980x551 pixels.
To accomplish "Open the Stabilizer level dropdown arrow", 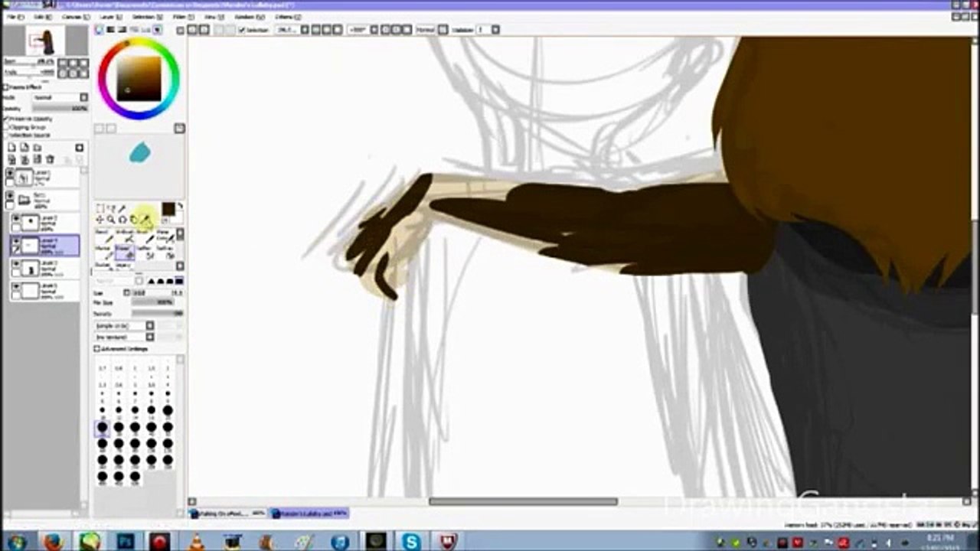I will [x=496, y=30].
